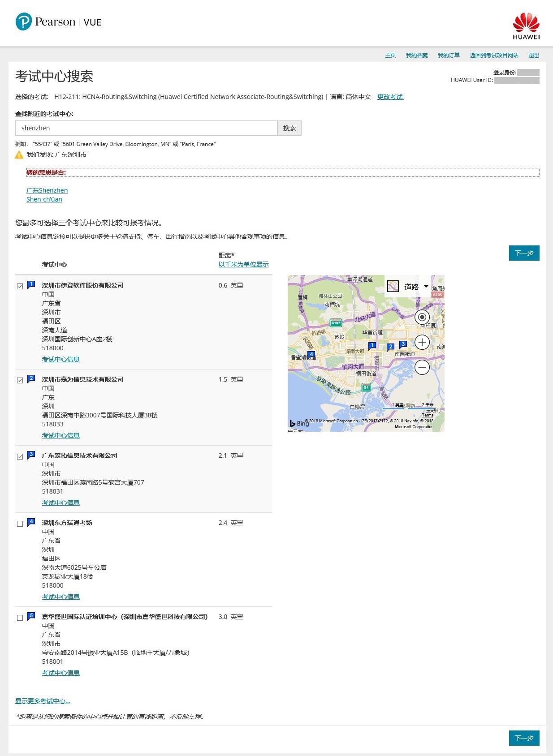Click map marker 1 on the Bing map
This screenshot has width=553, height=756.
tap(372, 346)
